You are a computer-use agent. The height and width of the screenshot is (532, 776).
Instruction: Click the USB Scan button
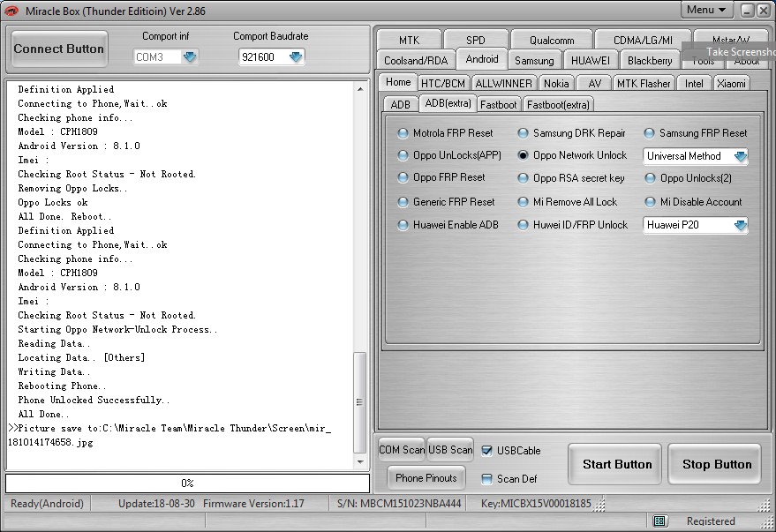[450, 450]
